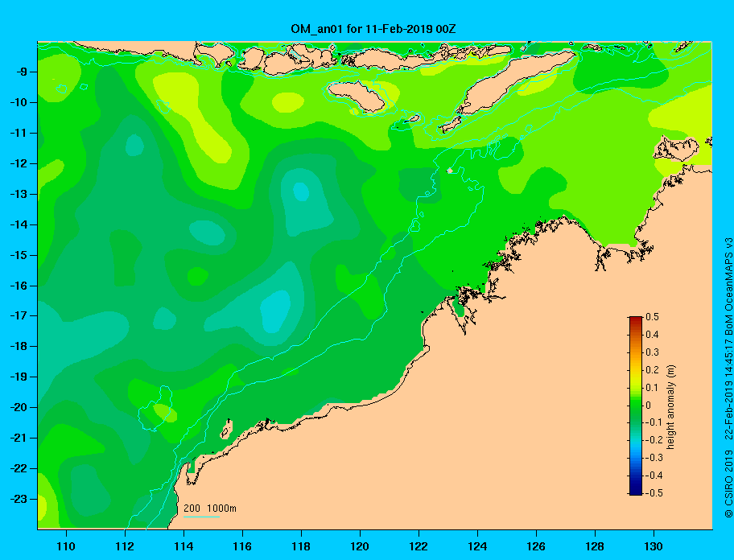Screen dimensions: 734x560
Task: Click the "0.4" colorbar tick label
Action: [x=652, y=335]
